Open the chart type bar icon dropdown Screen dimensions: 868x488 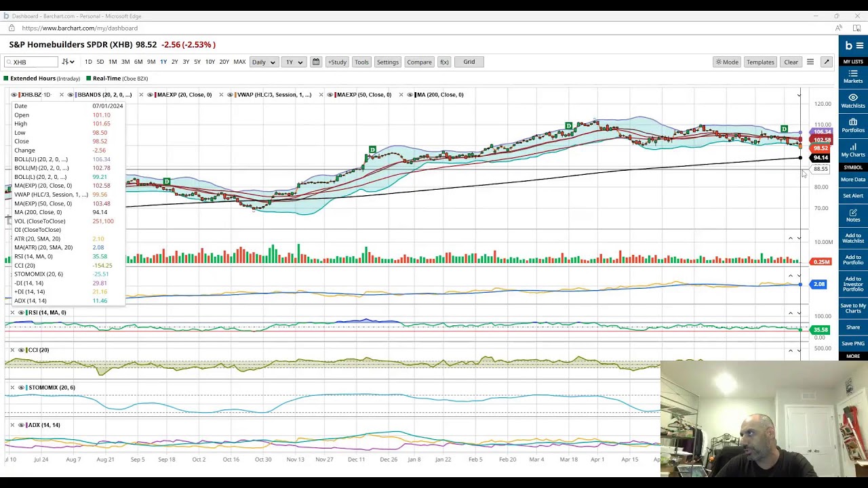tap(68, 62)
